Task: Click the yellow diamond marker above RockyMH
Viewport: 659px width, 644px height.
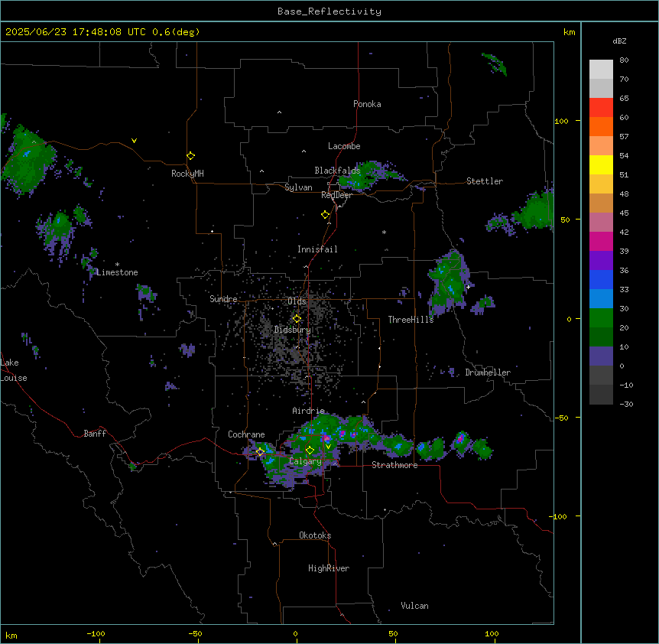Action: 190,156
